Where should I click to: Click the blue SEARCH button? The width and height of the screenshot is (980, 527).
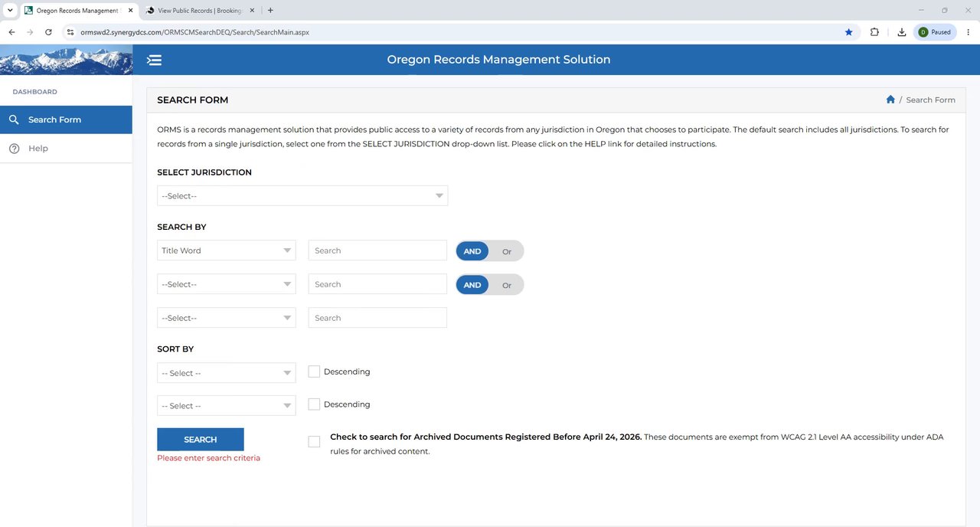click(x=201, y=440)
